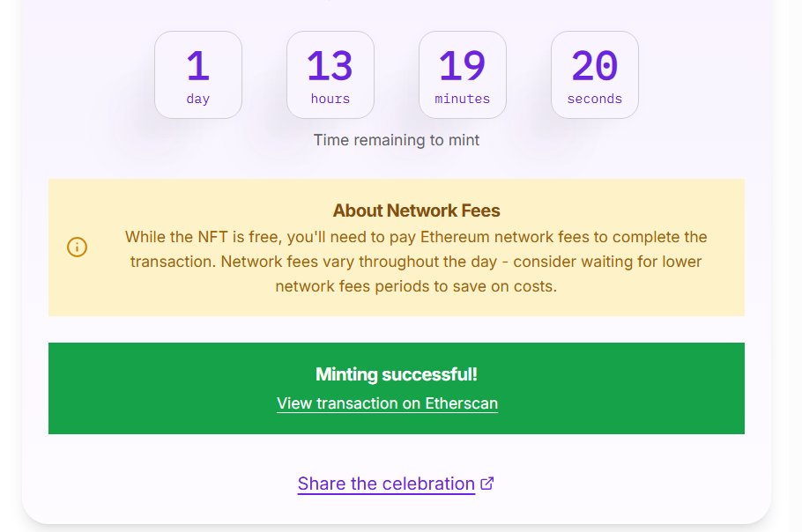This screenshot has height=532, width=802.
Task: Click the Time remaining to mint caption
Action: [397, 140]
